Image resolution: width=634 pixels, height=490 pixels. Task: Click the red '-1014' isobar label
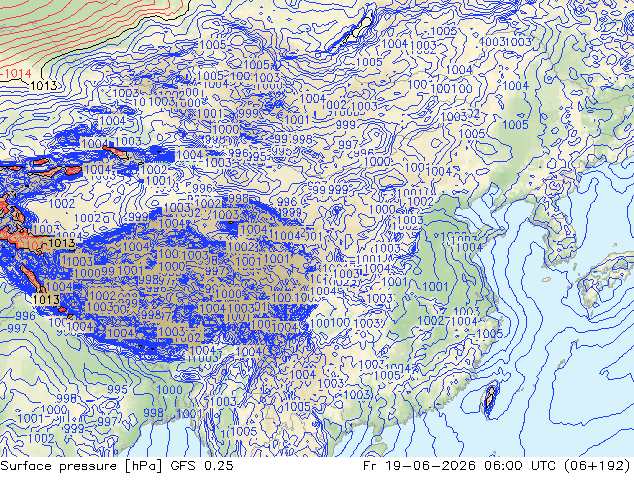pos(17,74)
